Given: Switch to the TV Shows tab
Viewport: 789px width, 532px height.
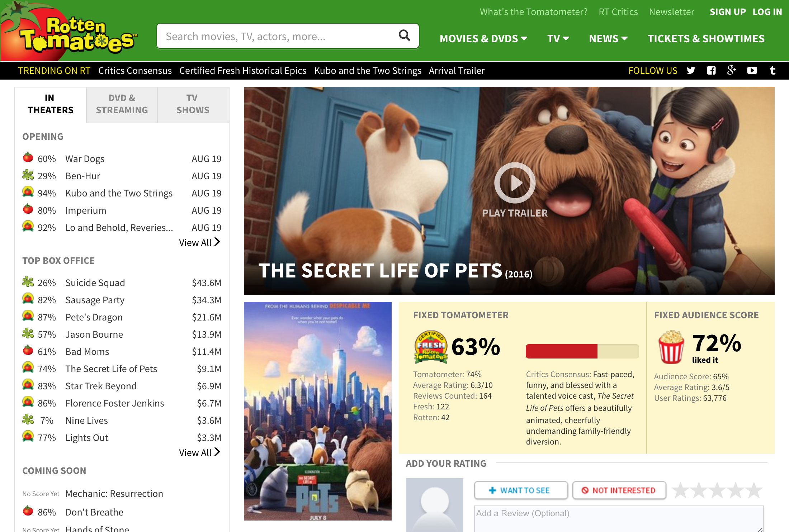Looking at the screenshot, I should [x=193, y=104].
